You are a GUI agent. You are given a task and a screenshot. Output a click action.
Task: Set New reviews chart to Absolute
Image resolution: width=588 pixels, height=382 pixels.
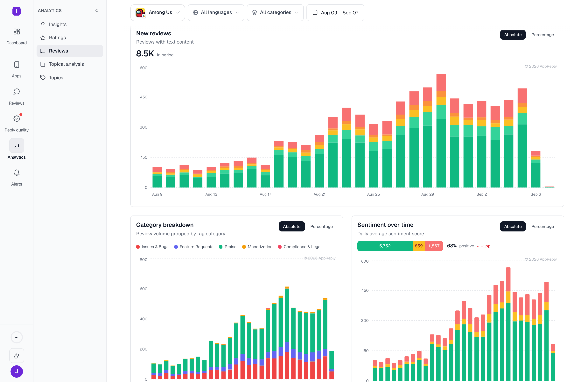tap(513, 35)
